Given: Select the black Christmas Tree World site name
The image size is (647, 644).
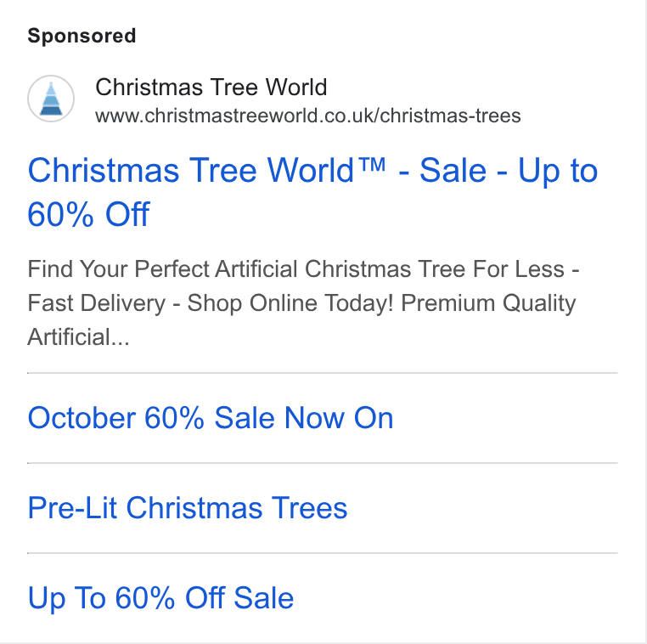Looking at the screenshot, I should pyautogui.click(x=211, y=88).
